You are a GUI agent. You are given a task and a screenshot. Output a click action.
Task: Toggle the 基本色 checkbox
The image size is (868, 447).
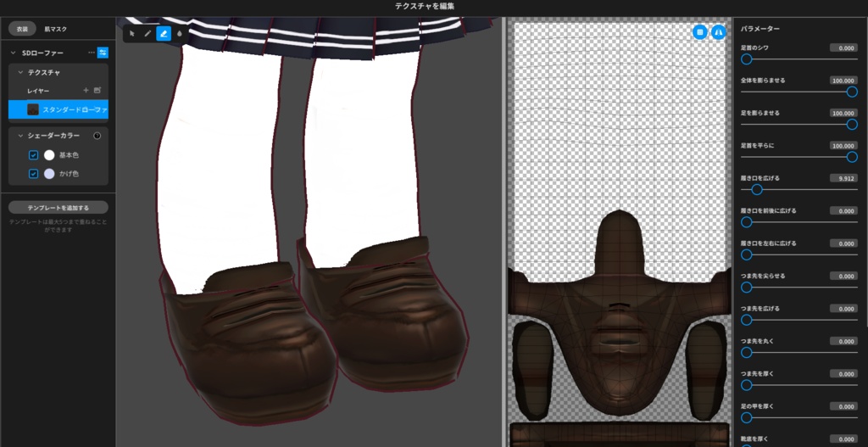tap(33, 155)
